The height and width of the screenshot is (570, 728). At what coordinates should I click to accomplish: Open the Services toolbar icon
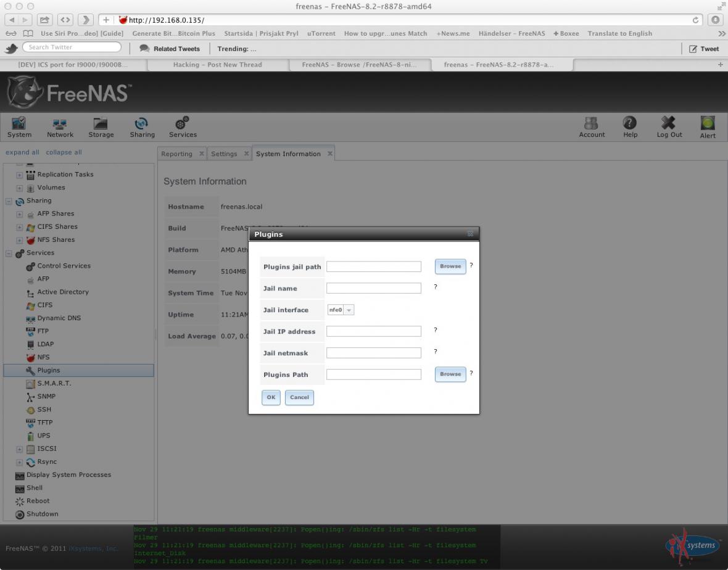(183, 127)
